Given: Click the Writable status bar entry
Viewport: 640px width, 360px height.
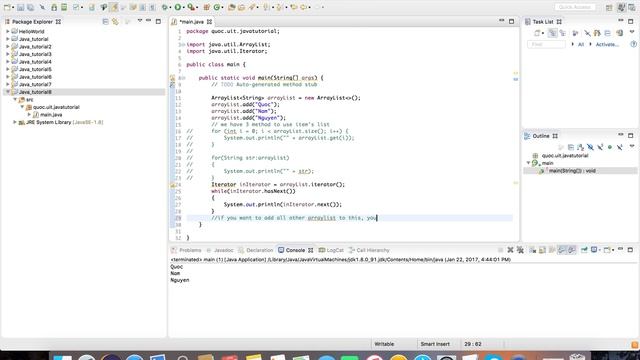Looking at the screenshot, I should [384, 344].
